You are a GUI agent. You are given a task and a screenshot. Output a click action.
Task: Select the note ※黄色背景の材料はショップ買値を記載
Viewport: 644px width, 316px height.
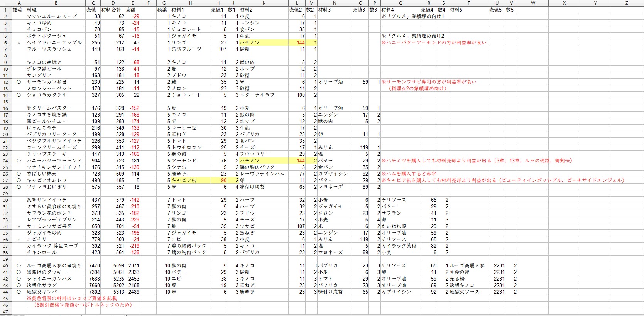[72, 298]
